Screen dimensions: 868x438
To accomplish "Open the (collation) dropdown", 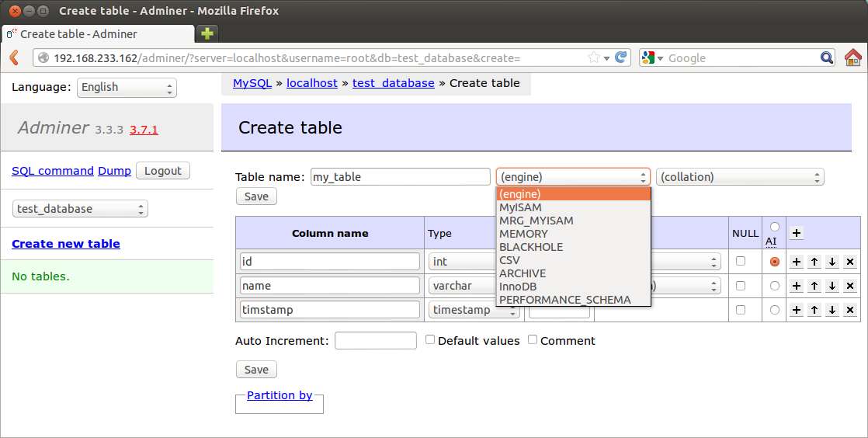I will 740,176.
